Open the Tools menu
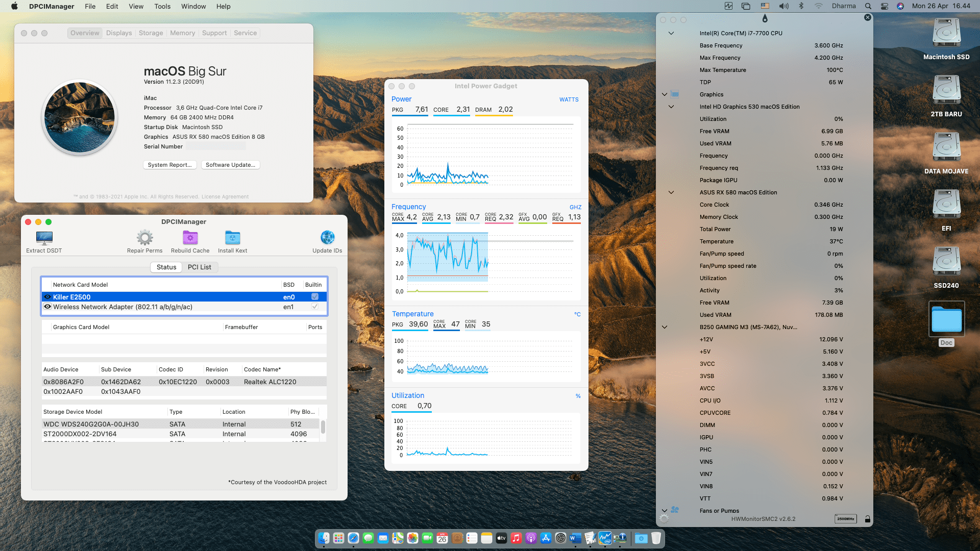 pos(162,6)
